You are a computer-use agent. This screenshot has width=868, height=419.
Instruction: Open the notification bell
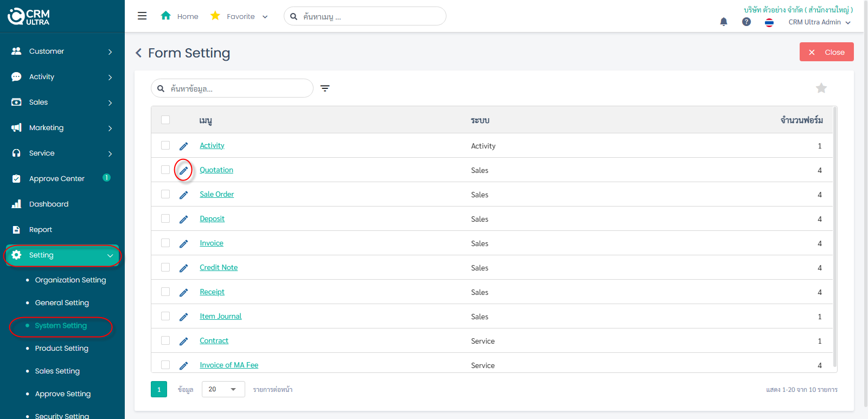(723, 22)
